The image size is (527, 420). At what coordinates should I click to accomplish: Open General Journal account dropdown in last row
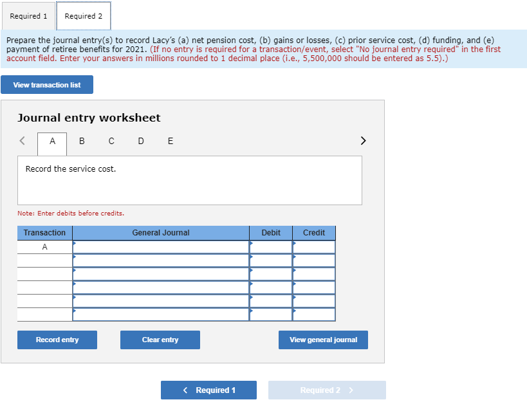click(x=161, y=315)
